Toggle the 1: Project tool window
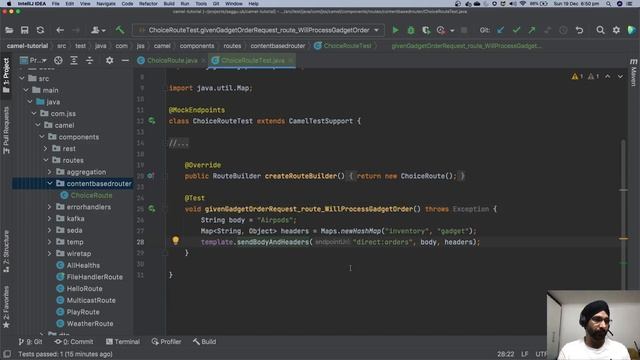The height and width of the screenshot is (360, 640). [6, 76]
